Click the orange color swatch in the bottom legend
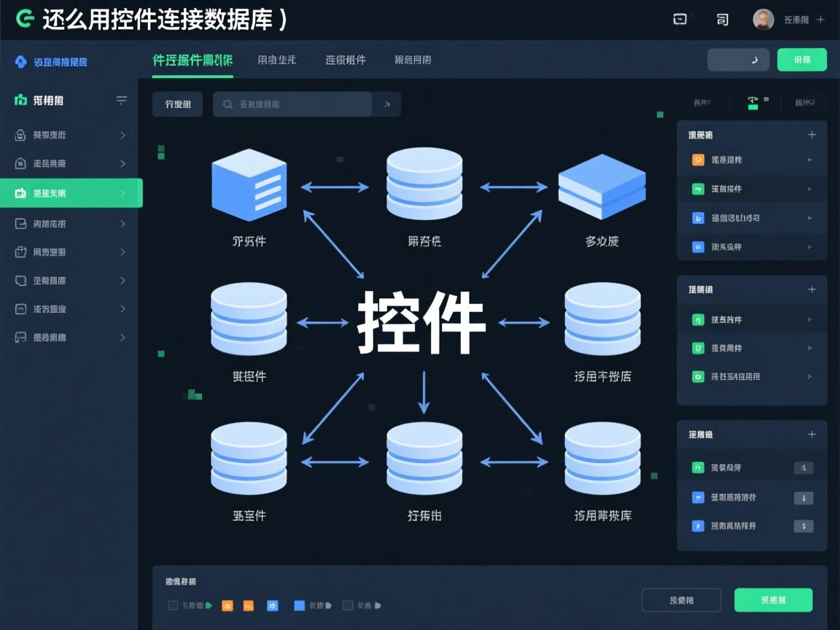The height and width of the screenshot is (630, 840). (228, 605)
